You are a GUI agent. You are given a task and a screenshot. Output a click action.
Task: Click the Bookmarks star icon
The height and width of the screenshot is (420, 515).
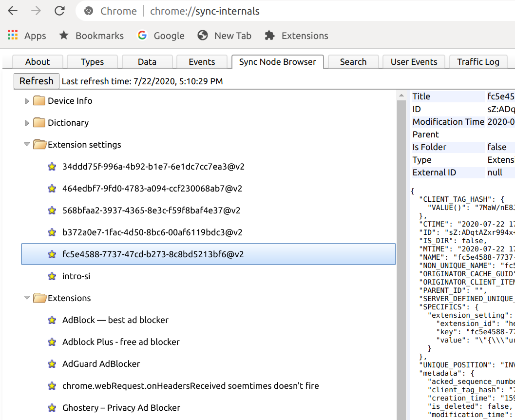pyautogui.click(x=64, y=35)
